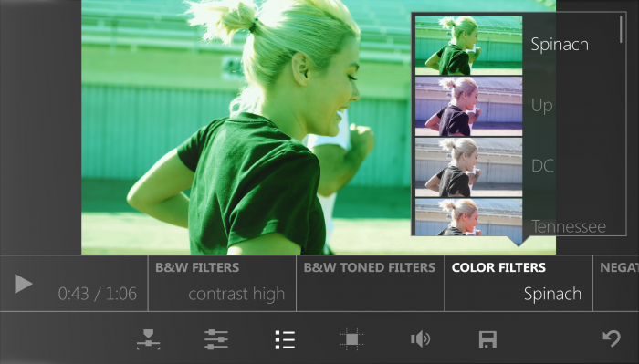Save video with the floppy disk icon
Viewport: 639px width, 364px height.
[x=487, y=339]
